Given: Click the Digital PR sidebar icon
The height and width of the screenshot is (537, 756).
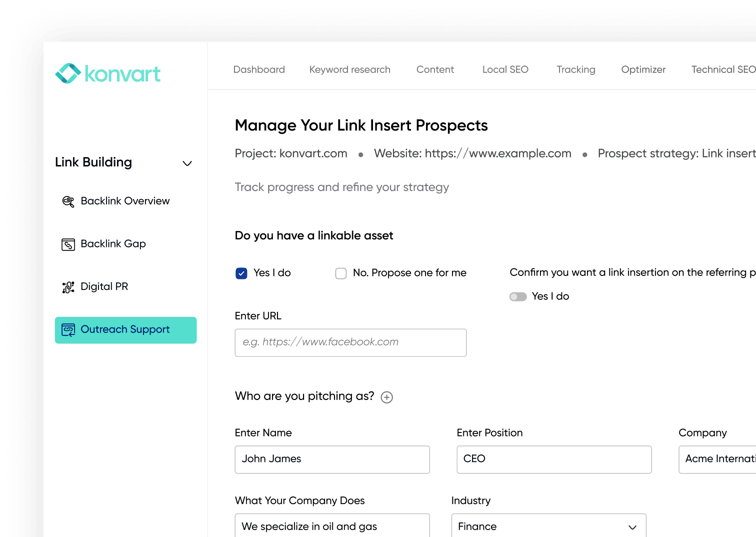Looking at the screenshot, I should (68, 287).
